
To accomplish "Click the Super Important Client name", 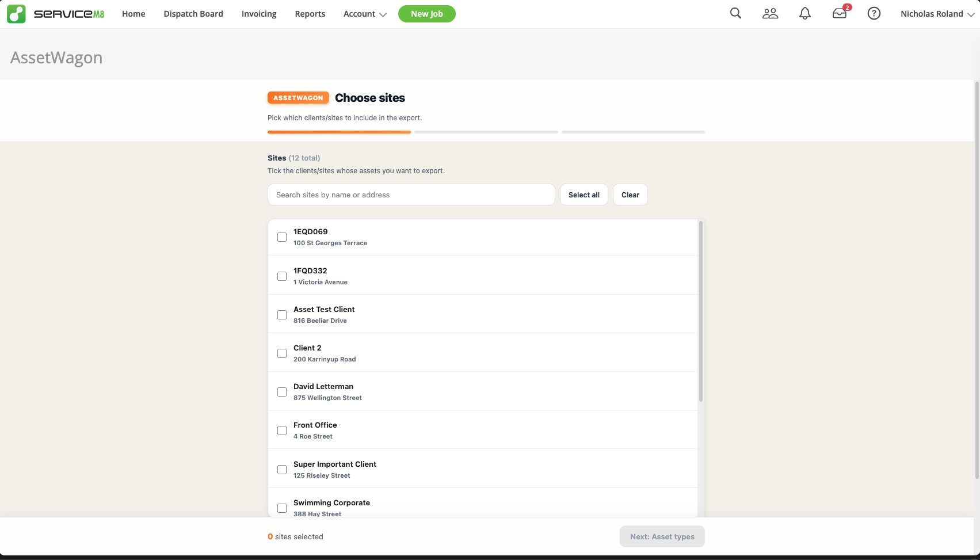I will pyautogui.click(x=335, y=464).
